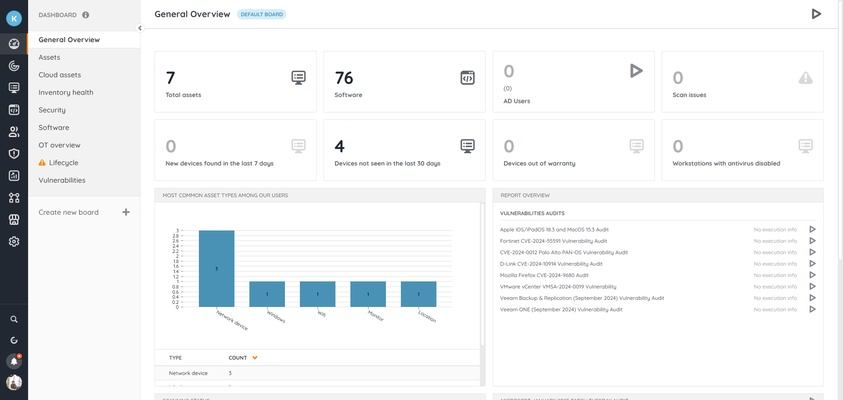
Task: Open the settings gear in left rail
Action: [x=14, y=241]
